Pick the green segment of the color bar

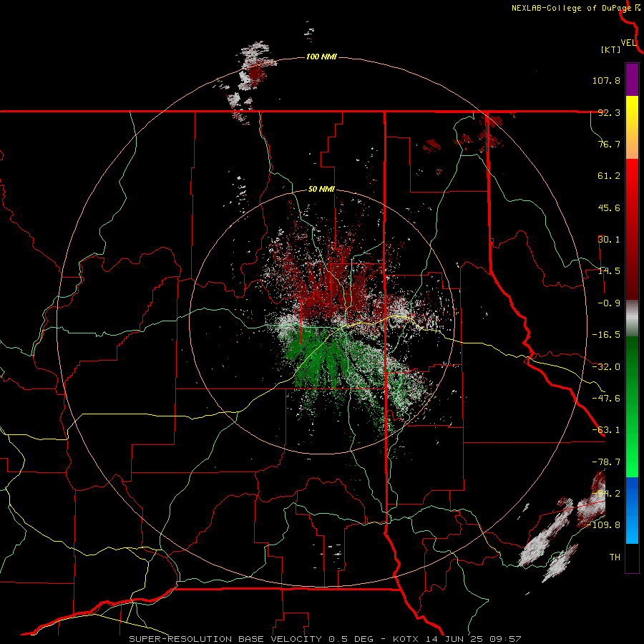(x=632, y=406)
